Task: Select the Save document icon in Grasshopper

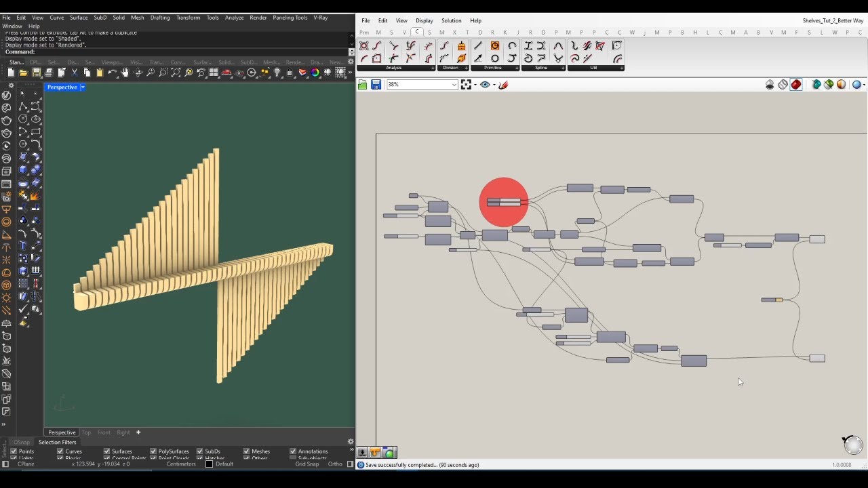Action: pyautogui.click(x=376, y=84)
